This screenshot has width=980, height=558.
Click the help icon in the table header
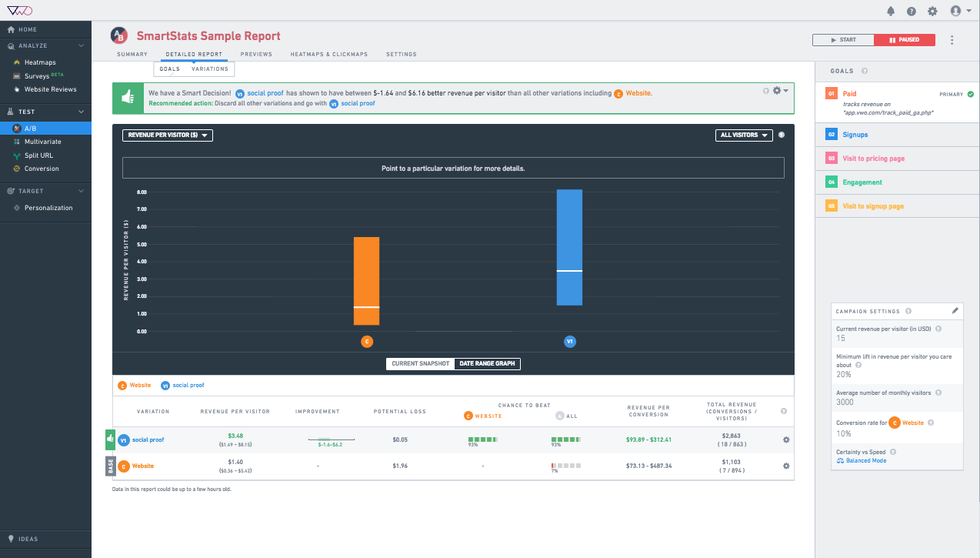point(783,411)
